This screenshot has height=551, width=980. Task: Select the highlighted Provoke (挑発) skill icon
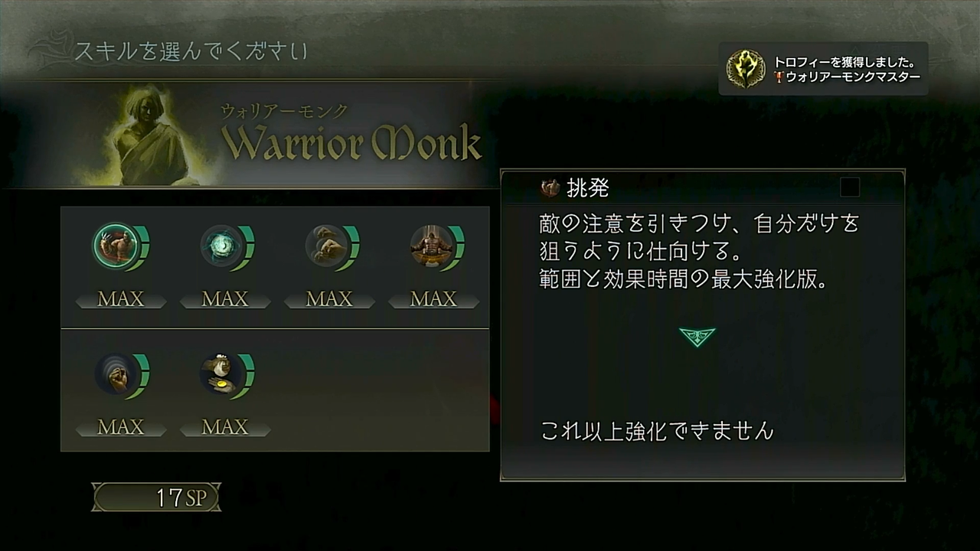(x=116, y=246)
